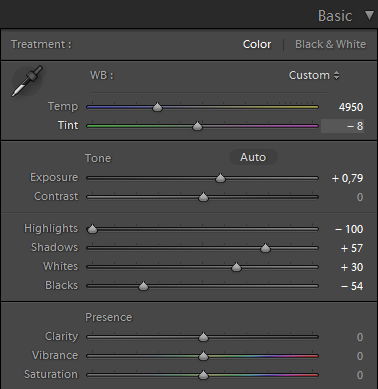Click the Basic panel title

click(x=335, y=16)
